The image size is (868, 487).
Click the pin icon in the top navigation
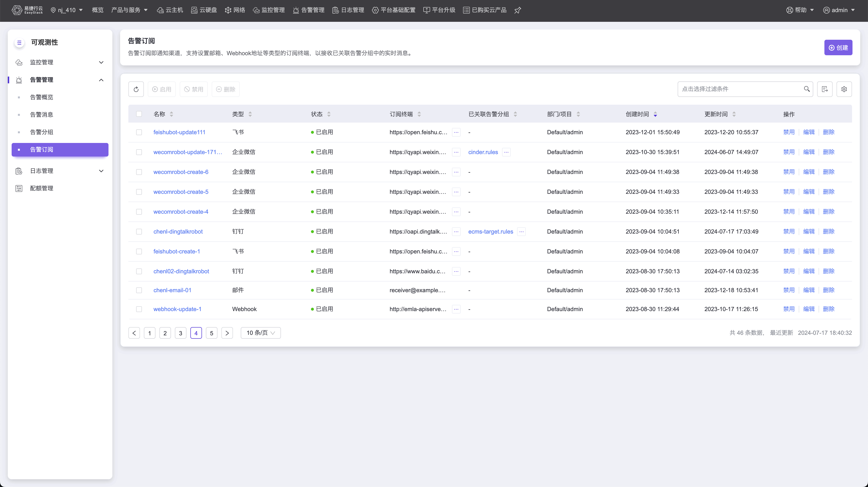click(518, 10)
